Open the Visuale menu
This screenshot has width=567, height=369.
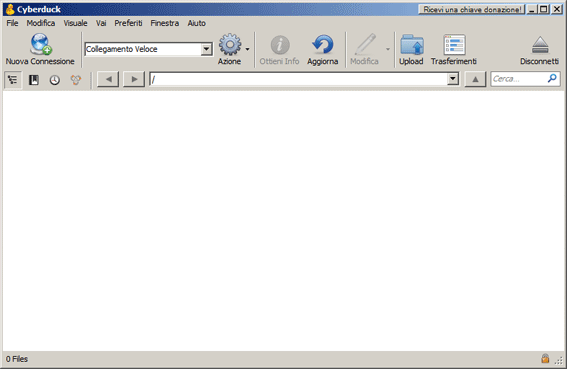tap(76, 23)
